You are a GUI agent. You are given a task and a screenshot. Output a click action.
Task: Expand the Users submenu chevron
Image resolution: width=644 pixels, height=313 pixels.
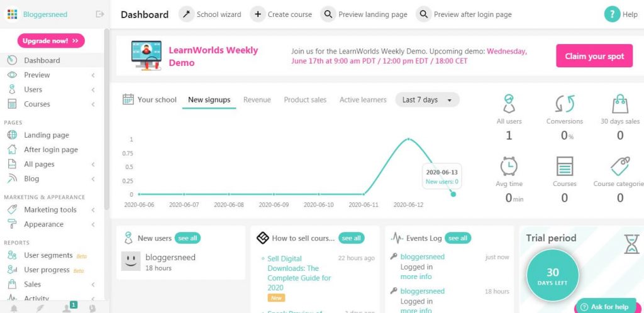[x=93, y=89]
